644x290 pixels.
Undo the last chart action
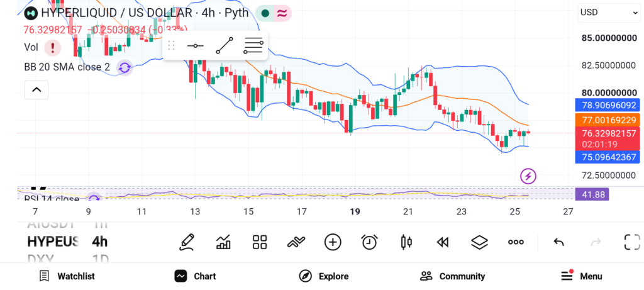558,242
